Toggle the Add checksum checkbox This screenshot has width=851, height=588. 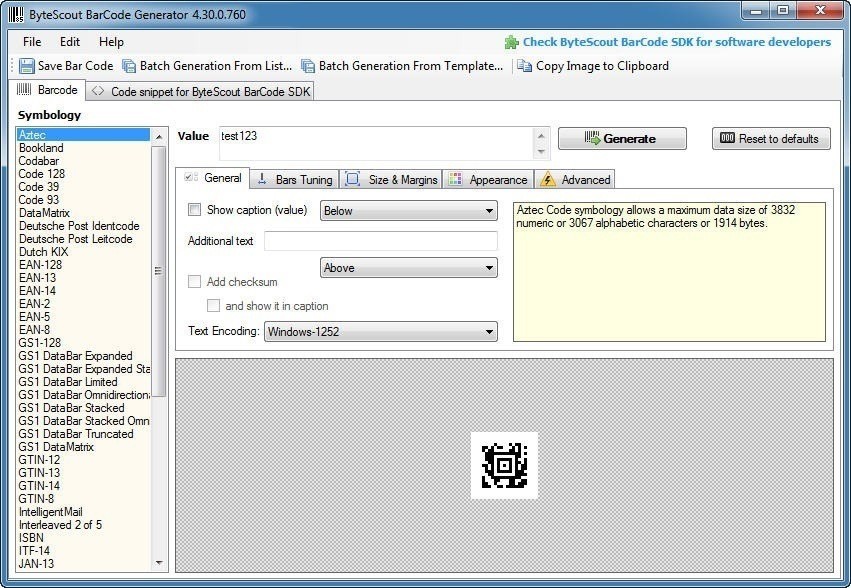[x=194, y=283]
